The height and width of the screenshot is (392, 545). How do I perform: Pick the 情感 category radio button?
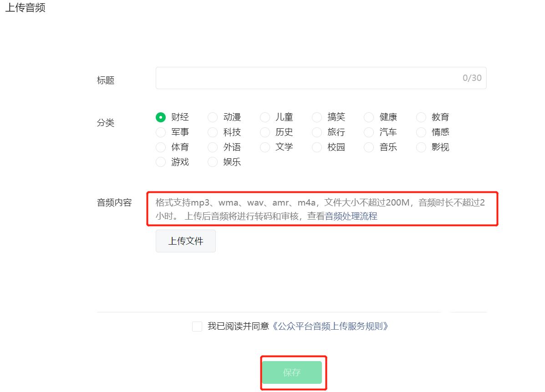421,132
